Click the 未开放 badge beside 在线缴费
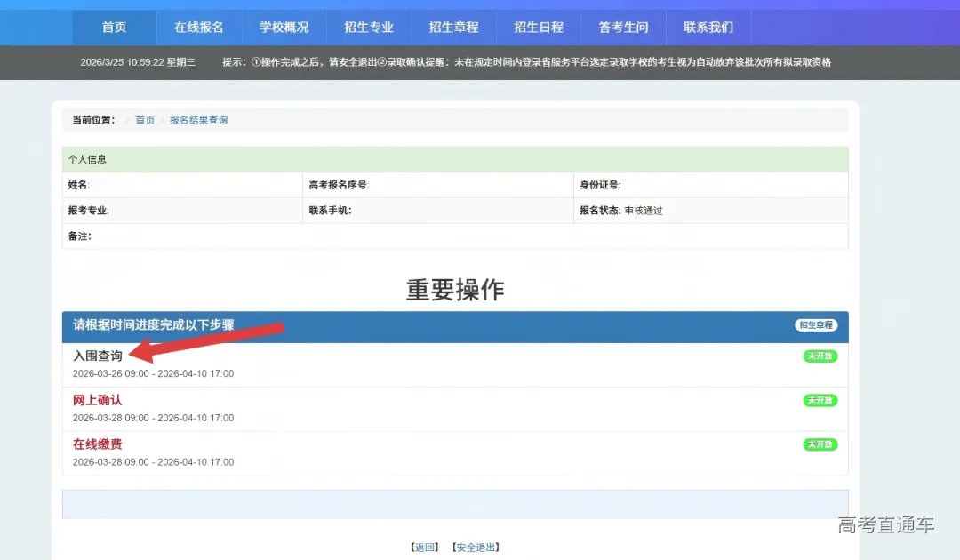 pyautogui.click(x=819, y=444)
